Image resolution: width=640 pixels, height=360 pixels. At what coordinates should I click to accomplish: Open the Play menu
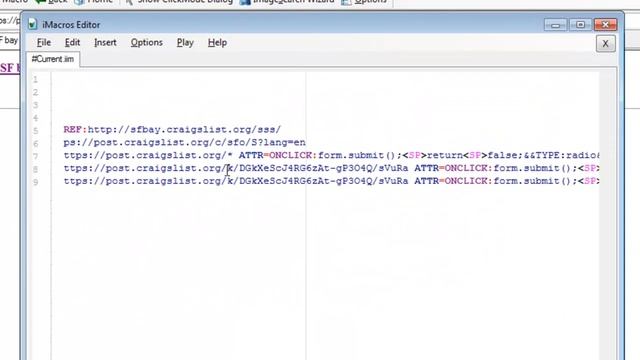tap(185, 42)
